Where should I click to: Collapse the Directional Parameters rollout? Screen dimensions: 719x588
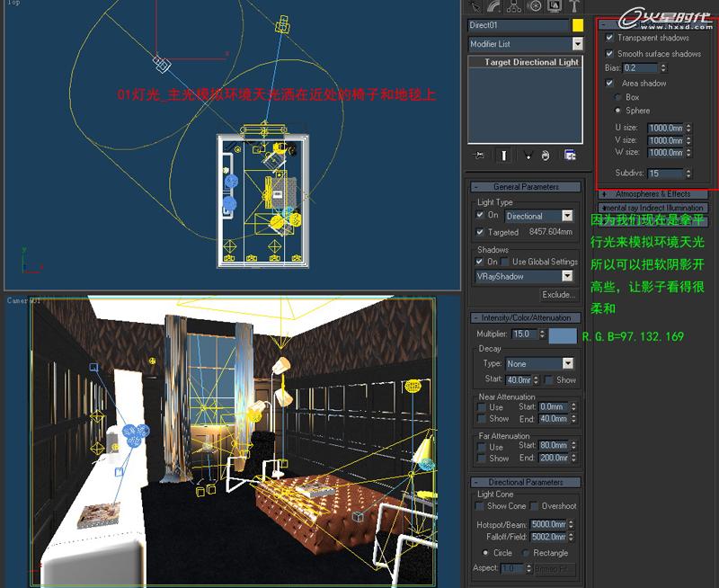click(526, 482)
